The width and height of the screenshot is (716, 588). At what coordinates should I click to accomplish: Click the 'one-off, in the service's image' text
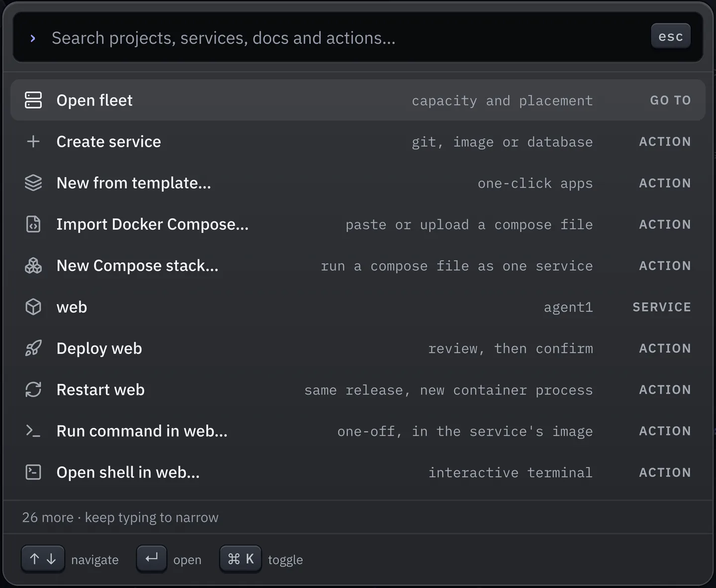click(x=465, y=431)
